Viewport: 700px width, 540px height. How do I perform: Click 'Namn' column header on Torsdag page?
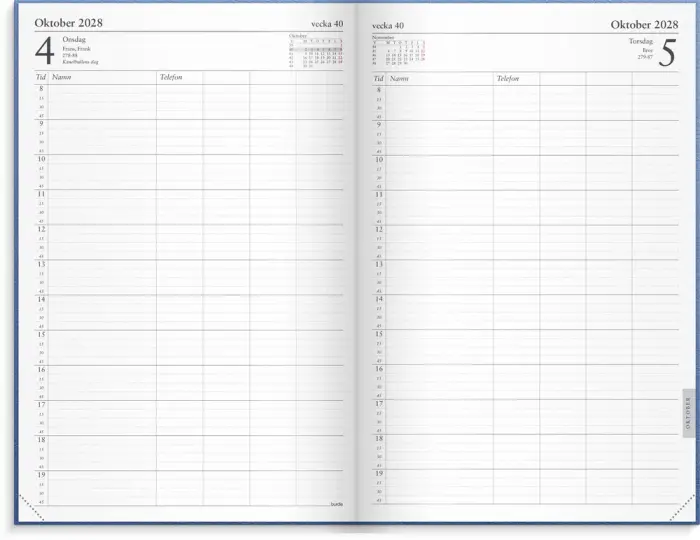tap(399, 79)
